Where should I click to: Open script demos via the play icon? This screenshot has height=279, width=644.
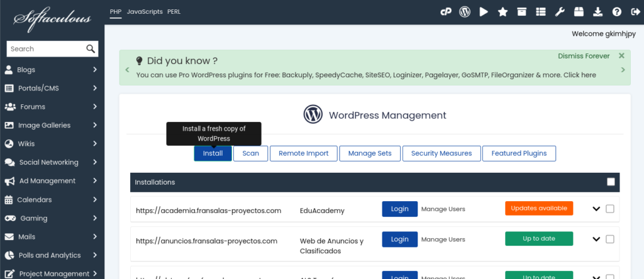[x=484, y=12]
